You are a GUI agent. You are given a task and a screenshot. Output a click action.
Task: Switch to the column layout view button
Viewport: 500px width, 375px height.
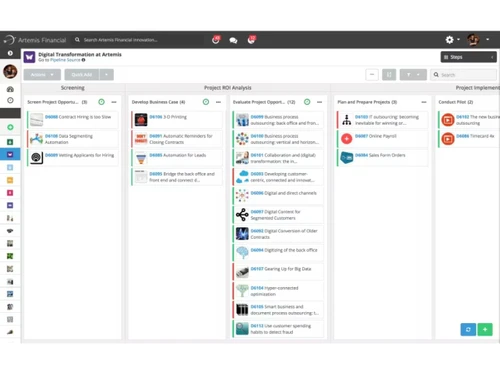(389, 75)
